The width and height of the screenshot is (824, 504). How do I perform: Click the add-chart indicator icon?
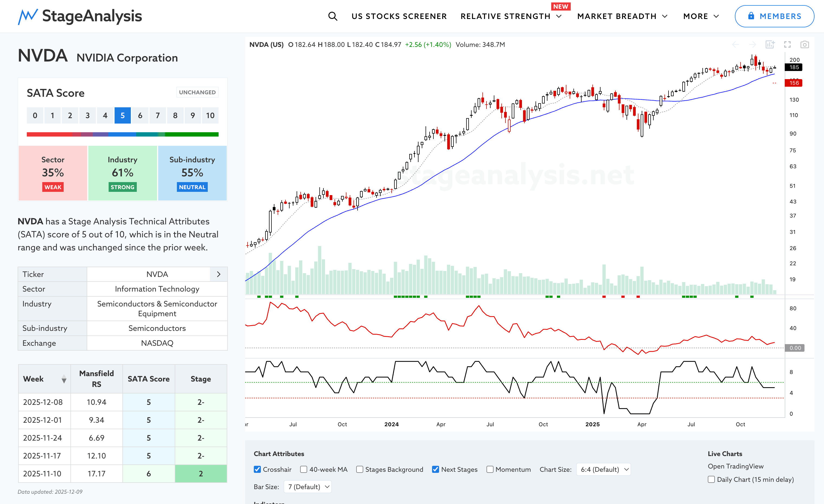pos(770,44)
